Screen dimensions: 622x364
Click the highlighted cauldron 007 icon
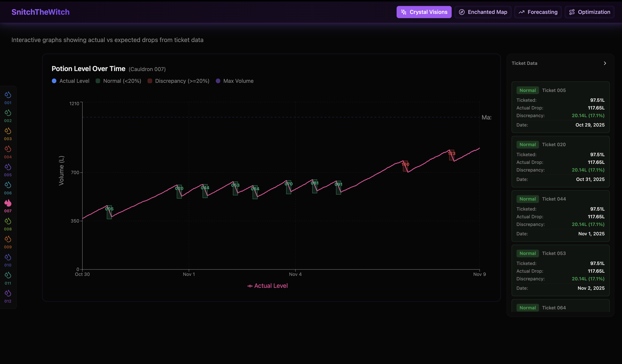[8, 203]
